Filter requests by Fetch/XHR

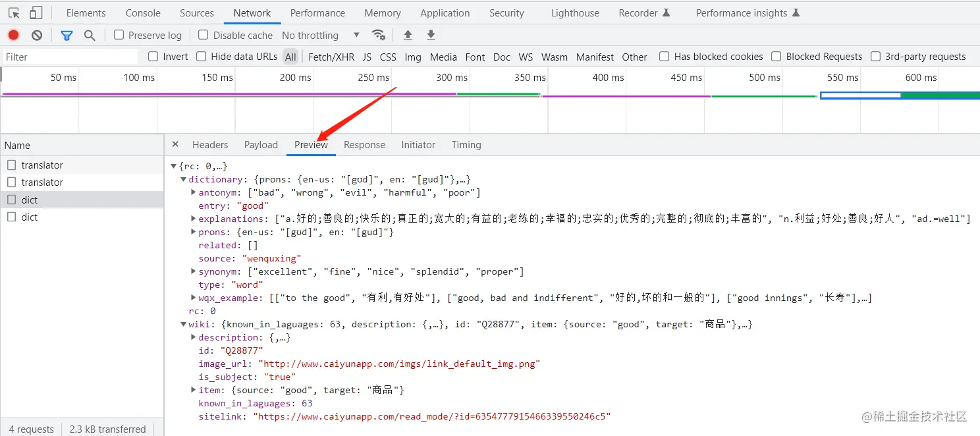[331, 57]
